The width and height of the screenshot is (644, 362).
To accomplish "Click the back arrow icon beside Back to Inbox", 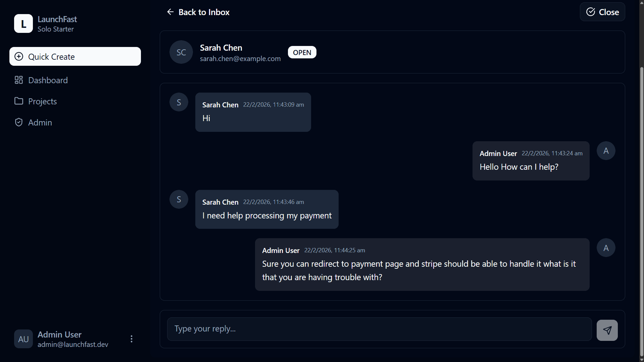I will (170, 12).
